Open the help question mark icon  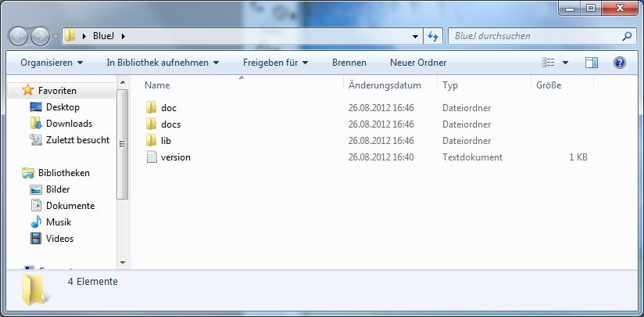619,63
